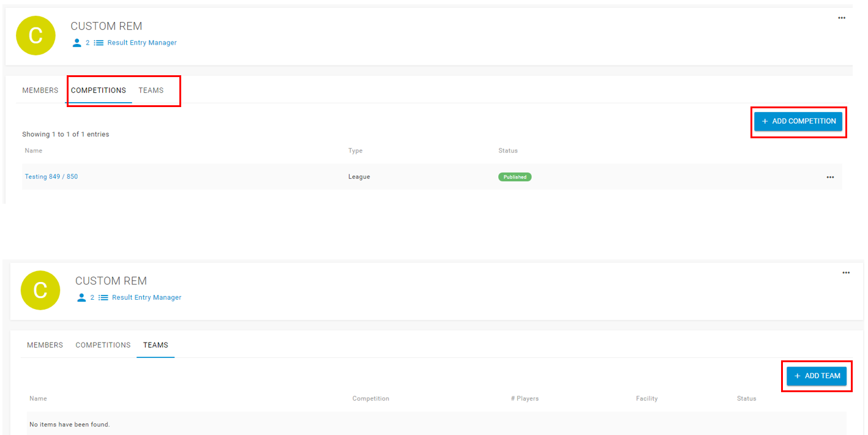The width and height of the screenshot is (868, 435).
Task: Click the Add Team button
Action: [x=817, y=376]
